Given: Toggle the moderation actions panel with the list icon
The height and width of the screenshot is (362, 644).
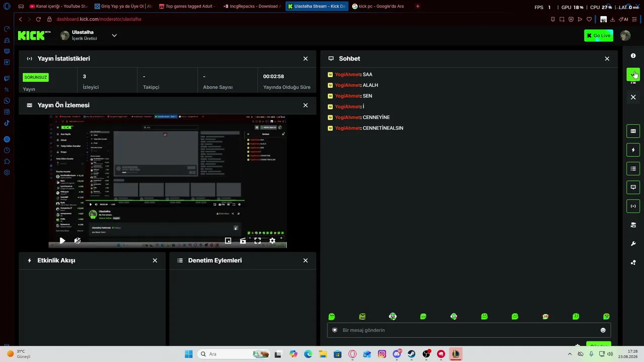Looking at the screenshot, I should (x=633, y=168).
